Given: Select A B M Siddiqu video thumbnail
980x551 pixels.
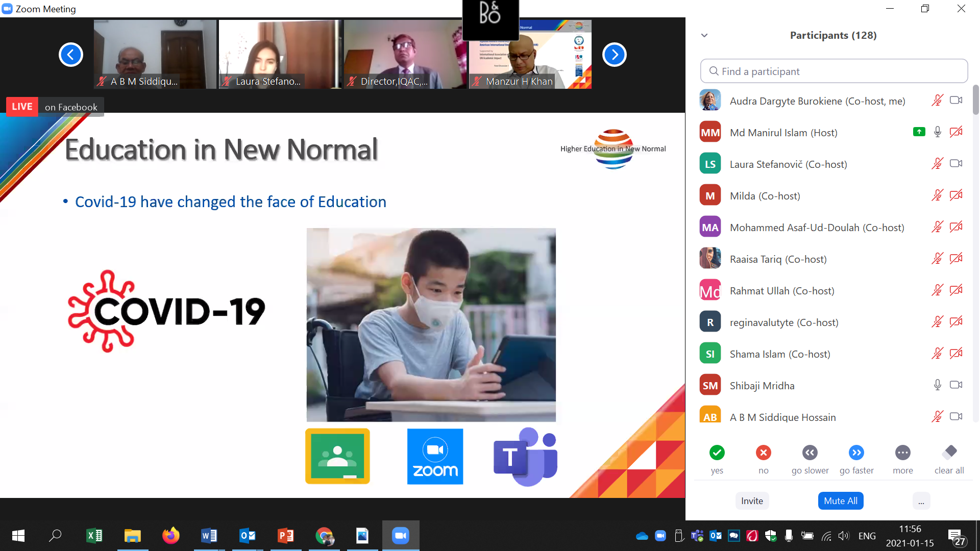Looking at the screenshot, I should pyautogui.click(x=155, y=54).
